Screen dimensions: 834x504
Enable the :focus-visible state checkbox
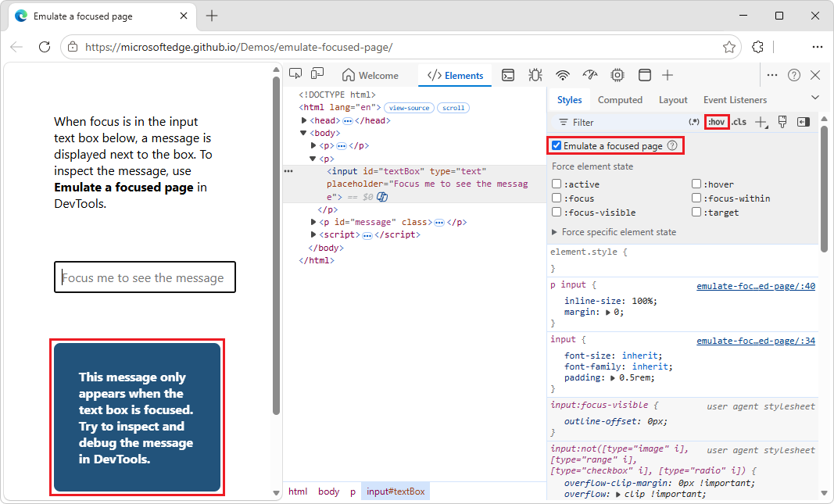557,212
